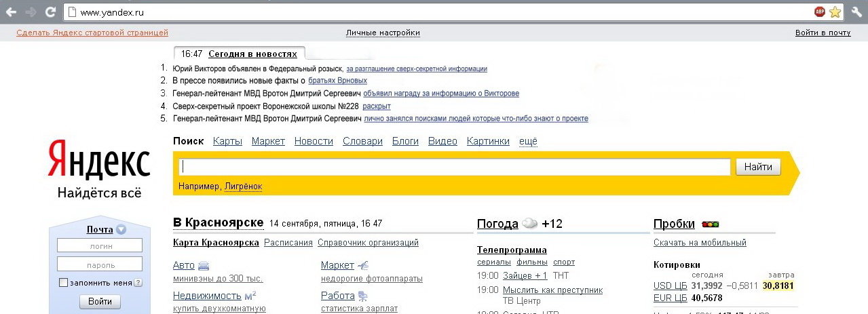This screenshot has width=868, height=314.
Task: Click the camera icon next to Маркет
Action: click(362, 265)
